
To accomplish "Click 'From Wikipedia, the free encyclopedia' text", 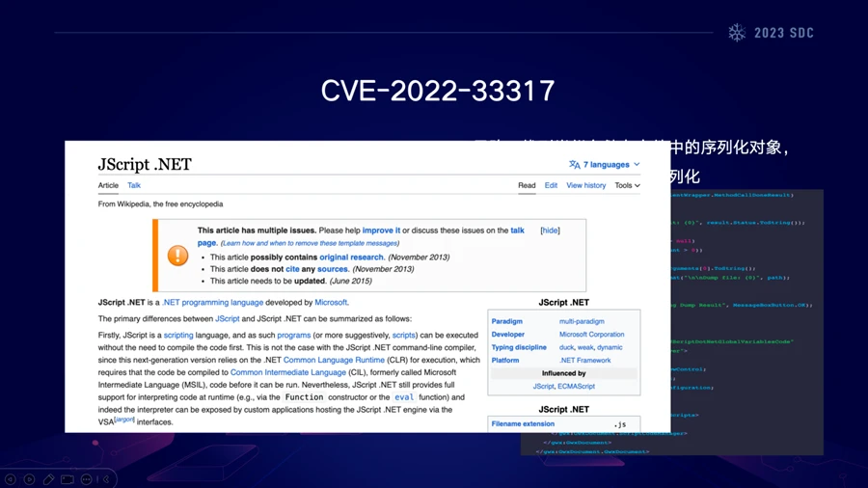I will [160, 204].
